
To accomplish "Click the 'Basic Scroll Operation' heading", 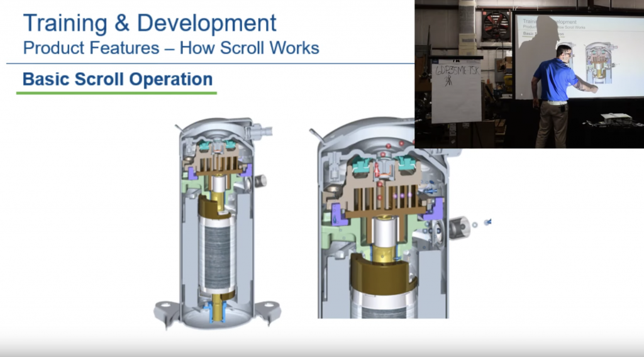I will tap(118, 79).
